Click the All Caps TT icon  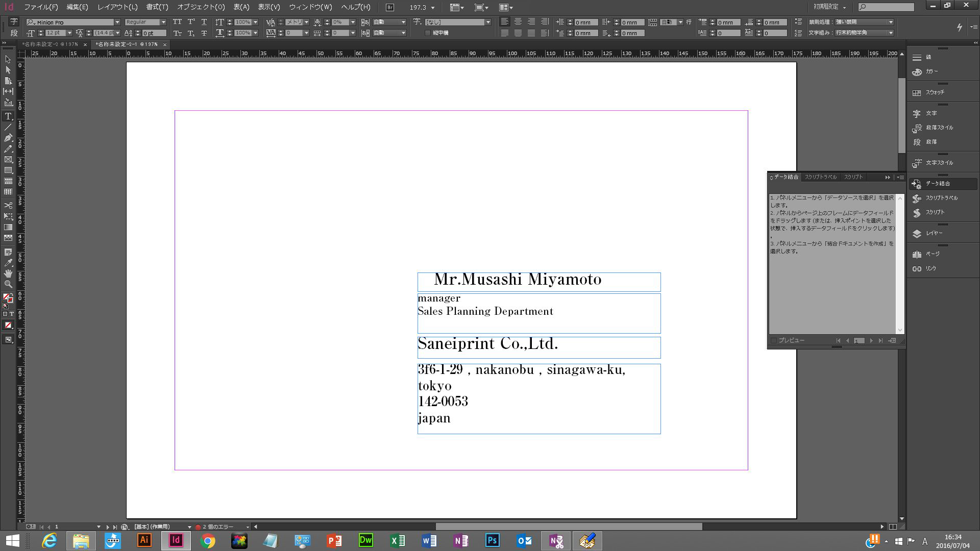177,22
